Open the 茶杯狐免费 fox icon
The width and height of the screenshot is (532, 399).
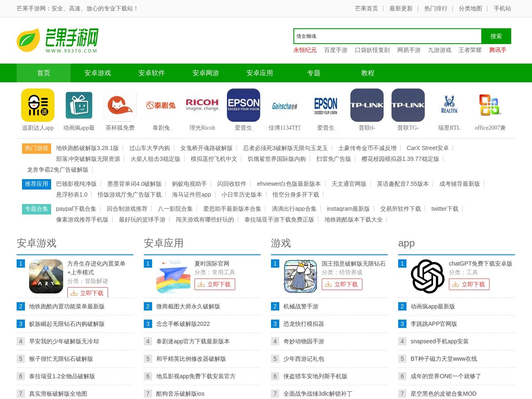(120, 105)
